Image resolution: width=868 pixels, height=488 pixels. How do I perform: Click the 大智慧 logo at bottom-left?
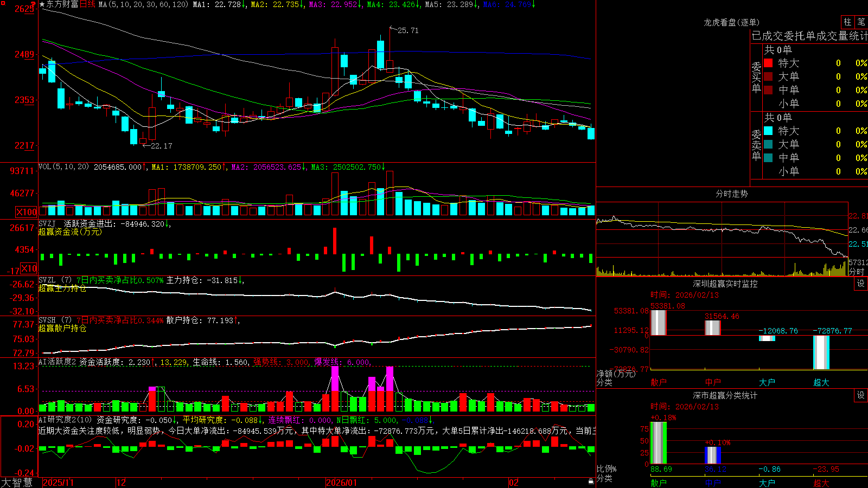pyautogui.click(x=17, y=483)
